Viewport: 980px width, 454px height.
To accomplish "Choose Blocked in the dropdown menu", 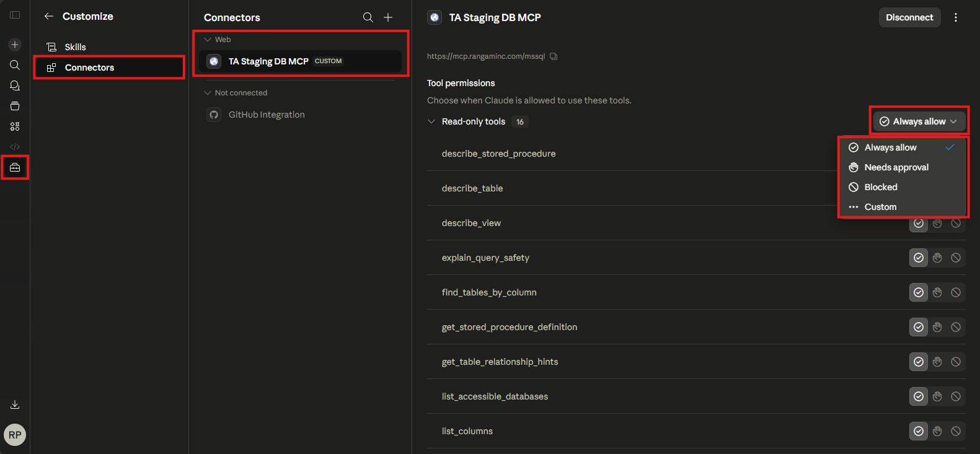I will [902, 187].
